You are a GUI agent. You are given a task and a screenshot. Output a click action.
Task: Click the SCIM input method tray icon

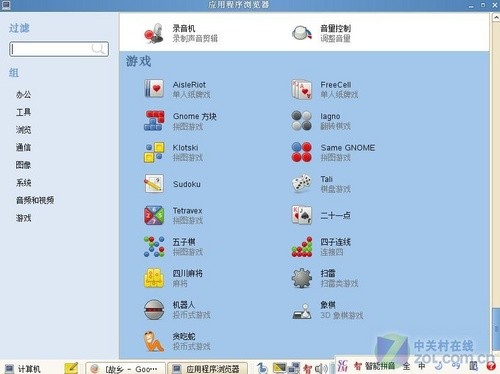click(342, 366)
